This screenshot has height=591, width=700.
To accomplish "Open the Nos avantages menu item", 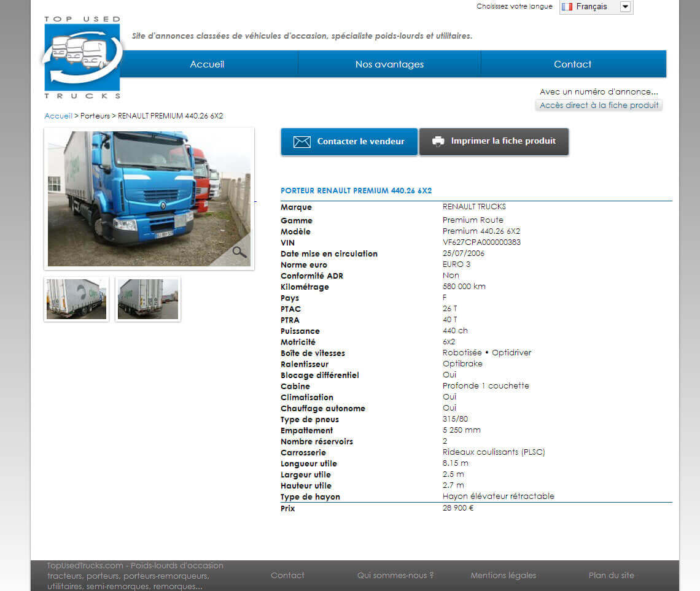I will click(x=389, y=64).
